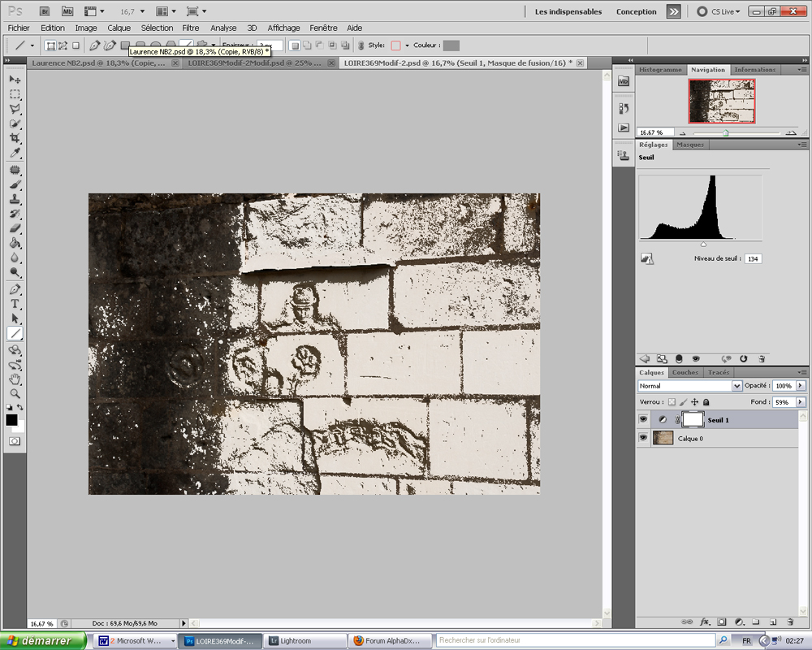Screen dimensions: 812x650
Task: Expand the hidden workspaces chevron list
Action: pyautogui.click(x=673, y=11)
